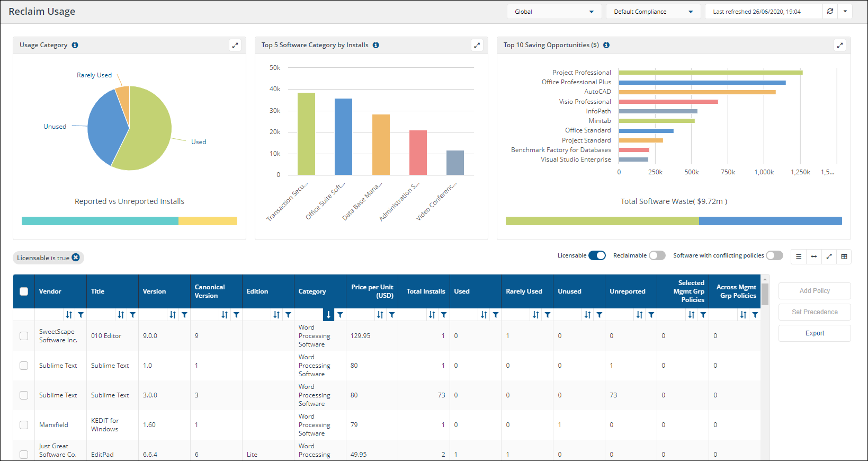Click the Category column header
The width and height of the screenshot is (868, 461).
coord(312,291)
